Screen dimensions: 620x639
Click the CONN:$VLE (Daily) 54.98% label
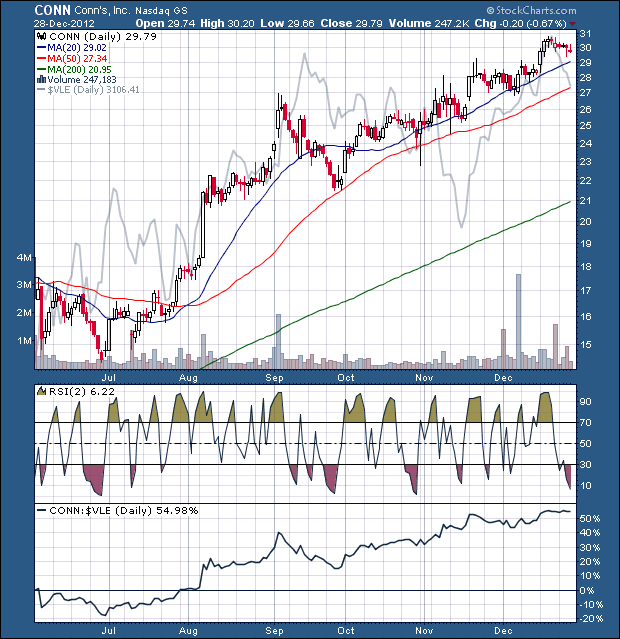124,510
